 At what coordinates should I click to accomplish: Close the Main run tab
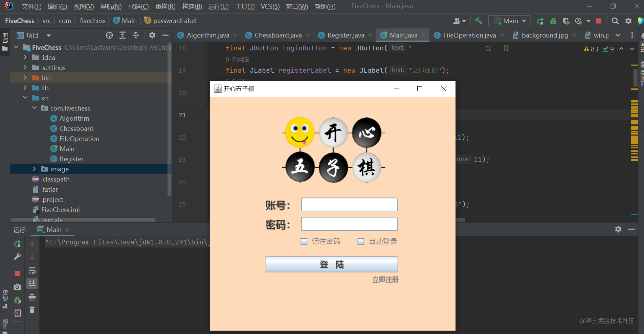click(67, 230)
